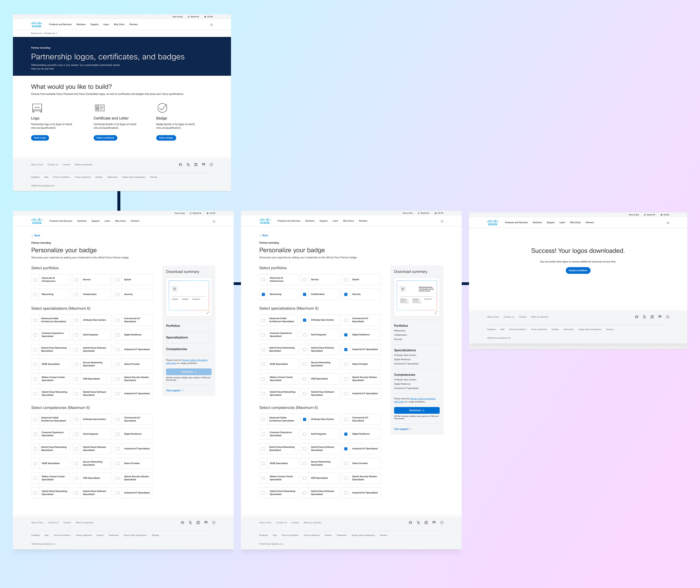The image size is (700, 588).
Task: Click the Build a badge button
Action: [166, 138]
